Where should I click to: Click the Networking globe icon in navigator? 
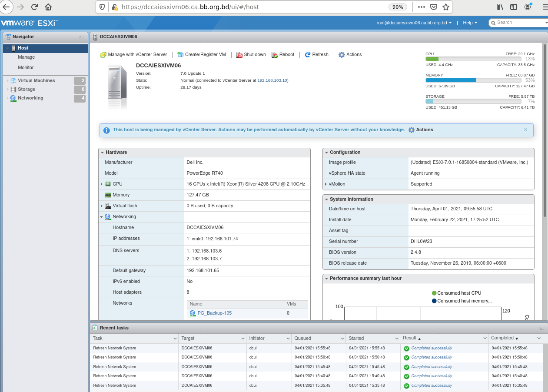pyautogui.click(x=13, y=98)
